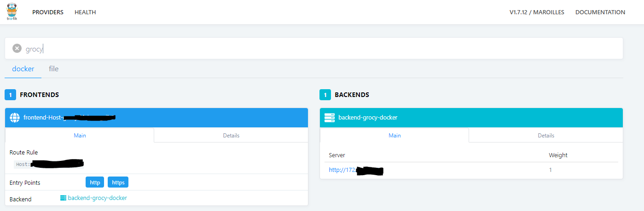Click the V1.7.12 / Maroilles version link
This screenshot has width=644, height=211.
(537, 12)
